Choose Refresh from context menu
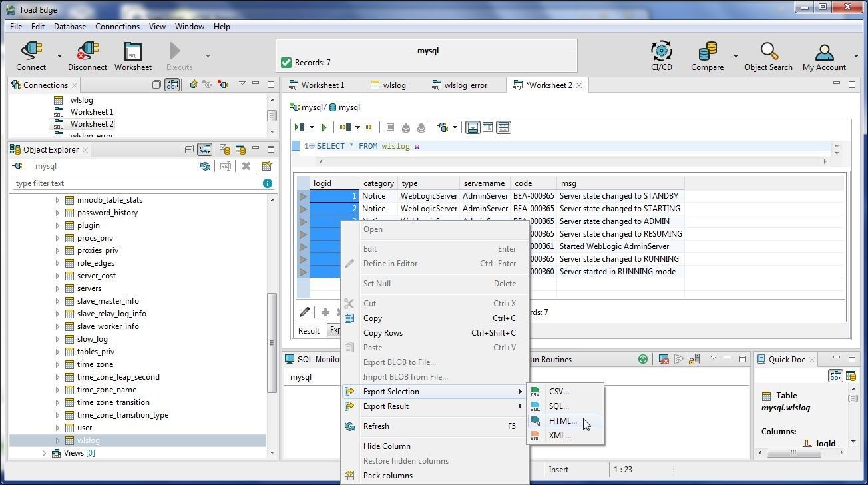This screenshot has height=485, width=868. point(435,426)
